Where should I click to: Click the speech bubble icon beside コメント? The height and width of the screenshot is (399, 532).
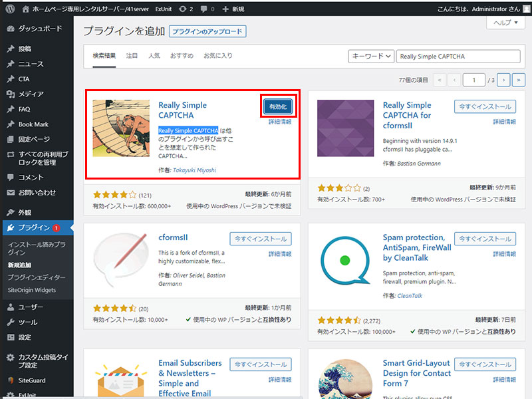point(10,178)
